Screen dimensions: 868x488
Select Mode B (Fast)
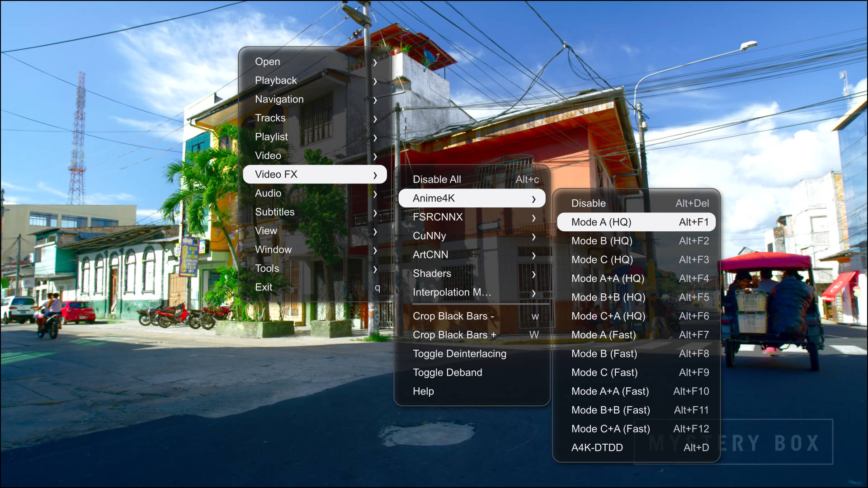click(x=637, y=354)
